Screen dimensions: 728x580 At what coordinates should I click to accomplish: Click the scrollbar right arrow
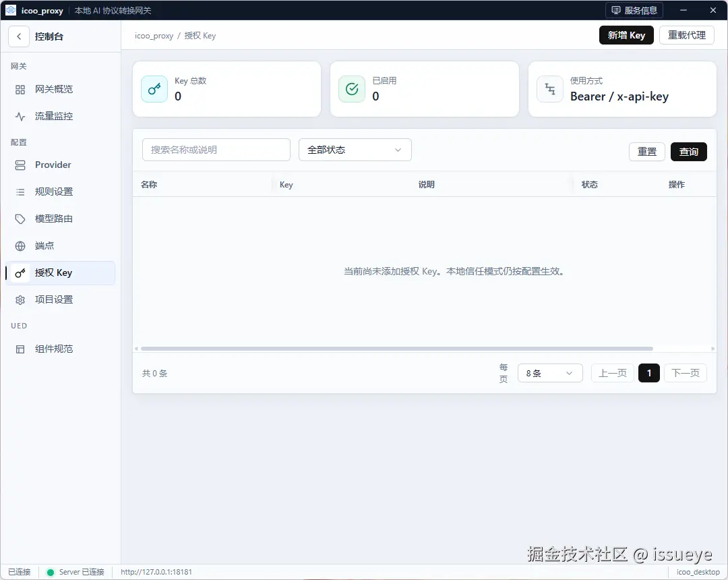click(712, 349)
